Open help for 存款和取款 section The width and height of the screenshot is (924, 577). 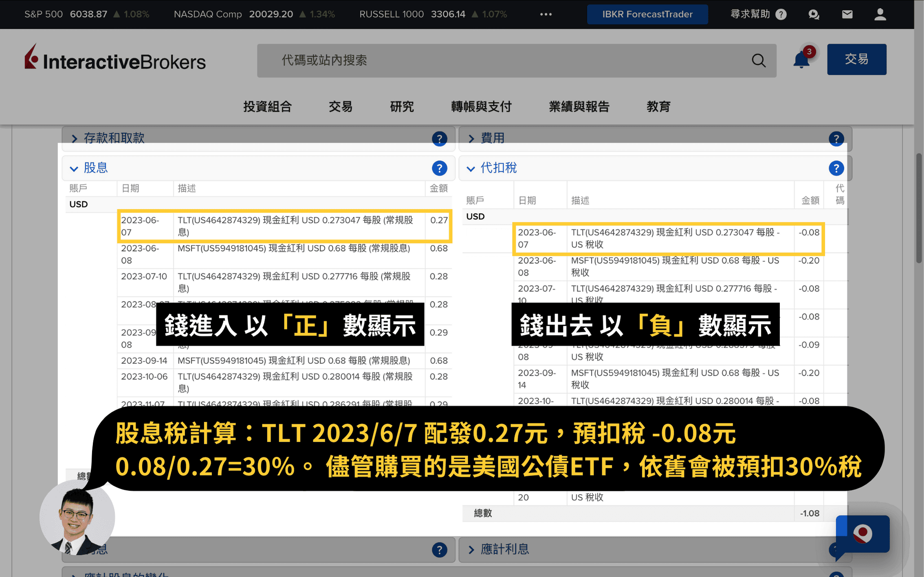[x=439, y=138]
